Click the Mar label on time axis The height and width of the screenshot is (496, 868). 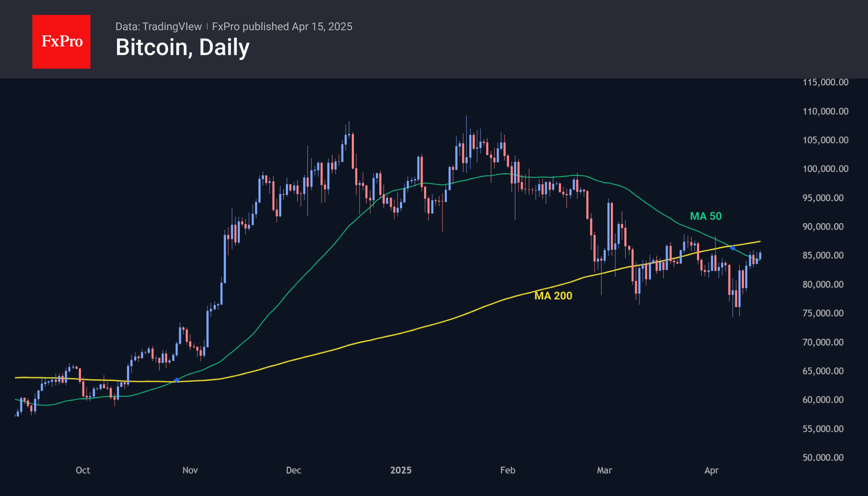click(x=604, y=470)
